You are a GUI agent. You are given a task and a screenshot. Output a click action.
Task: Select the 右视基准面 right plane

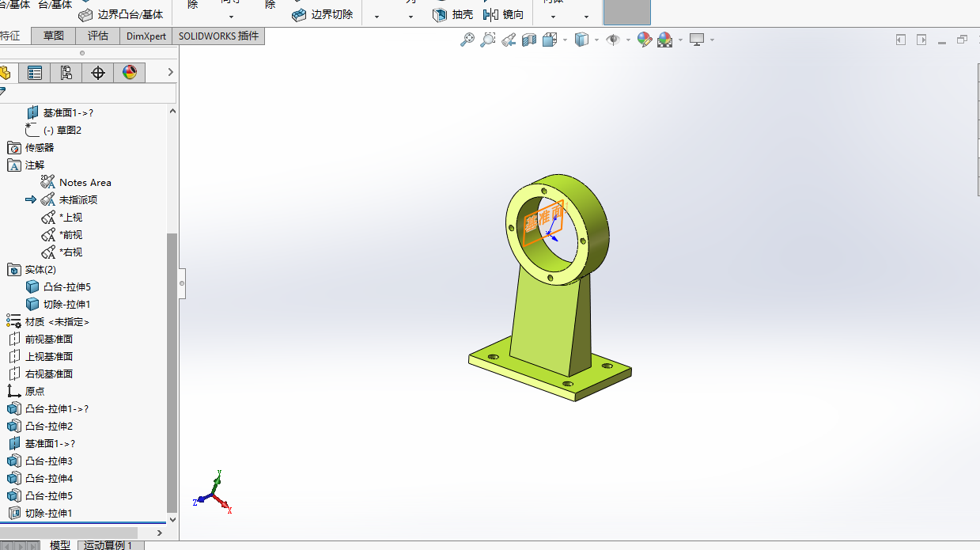49,374
